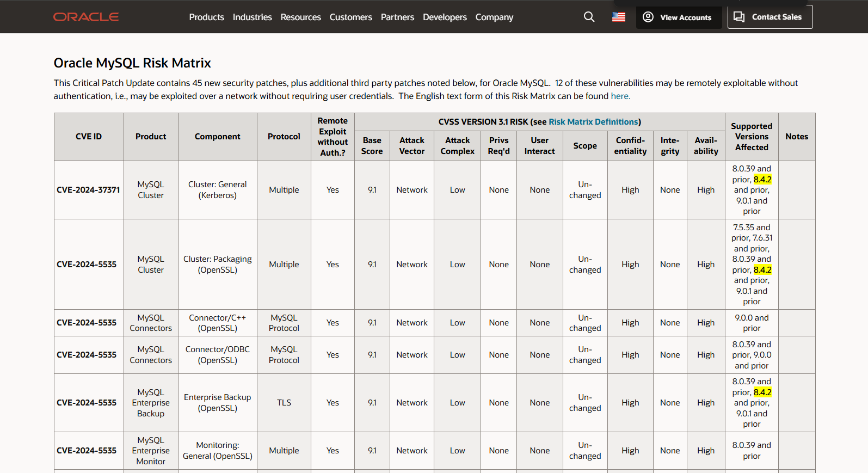The image size is (868, 473).
Task: Open the Industries menu
Action: coord(252,17)
